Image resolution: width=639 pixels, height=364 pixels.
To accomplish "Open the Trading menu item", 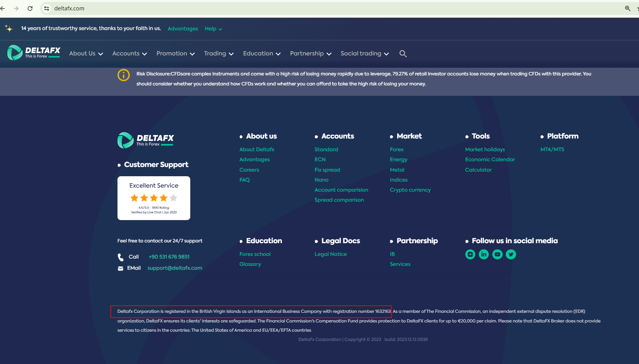I will [x=218, y=53].
